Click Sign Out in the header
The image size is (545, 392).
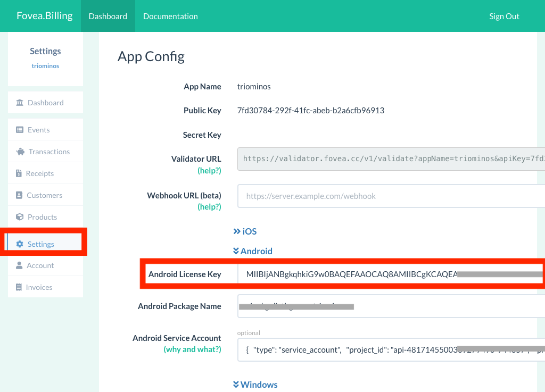504,16
